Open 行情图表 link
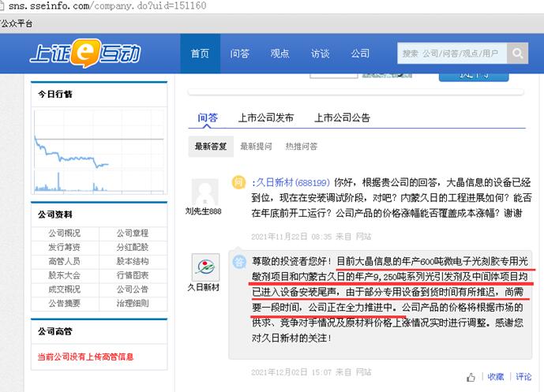 click(x=133, y=275)
